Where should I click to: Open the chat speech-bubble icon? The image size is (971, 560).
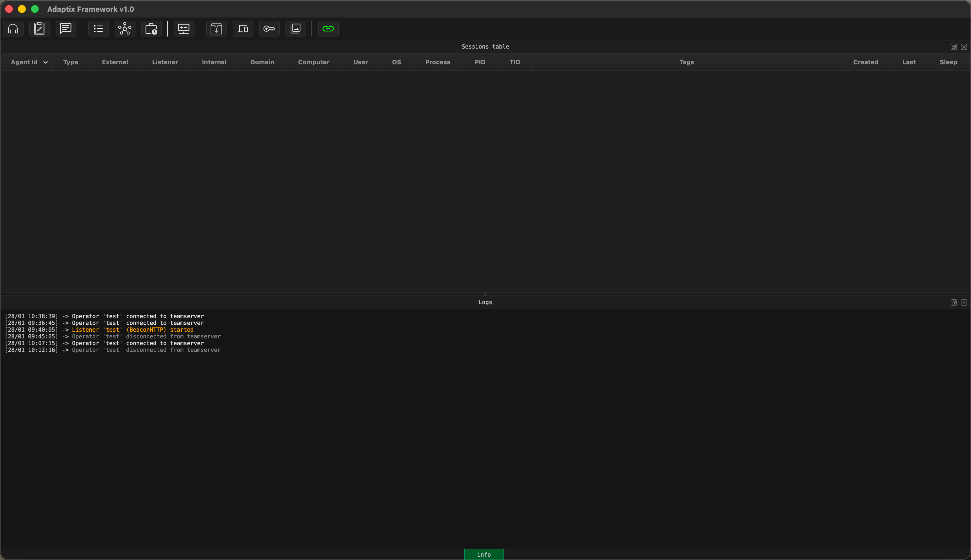tap(66, 29)
